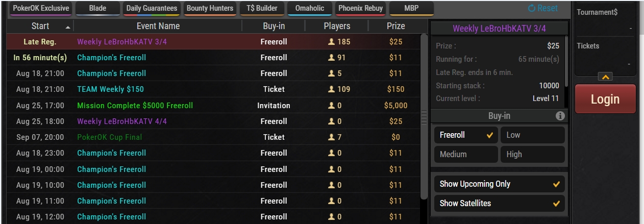Image resolution: width=644 pixels, height=224 pixels.
Task: Click the panel splitter grip handle
Action: [424, 118]
